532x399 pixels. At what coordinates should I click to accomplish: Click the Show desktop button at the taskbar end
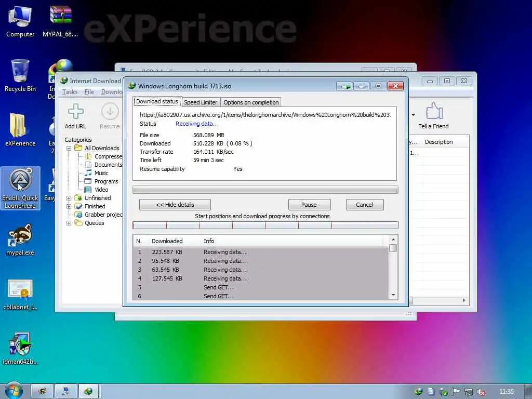tap(528, 391)
